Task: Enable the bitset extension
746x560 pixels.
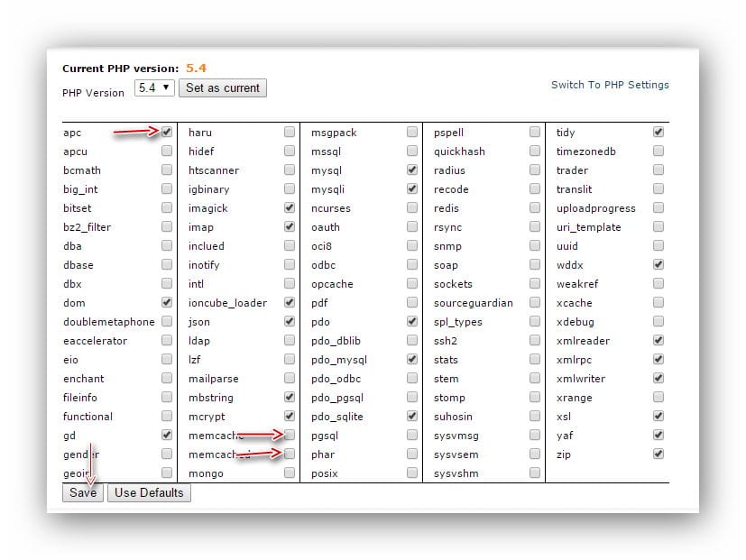Action: tap(167, 208)
